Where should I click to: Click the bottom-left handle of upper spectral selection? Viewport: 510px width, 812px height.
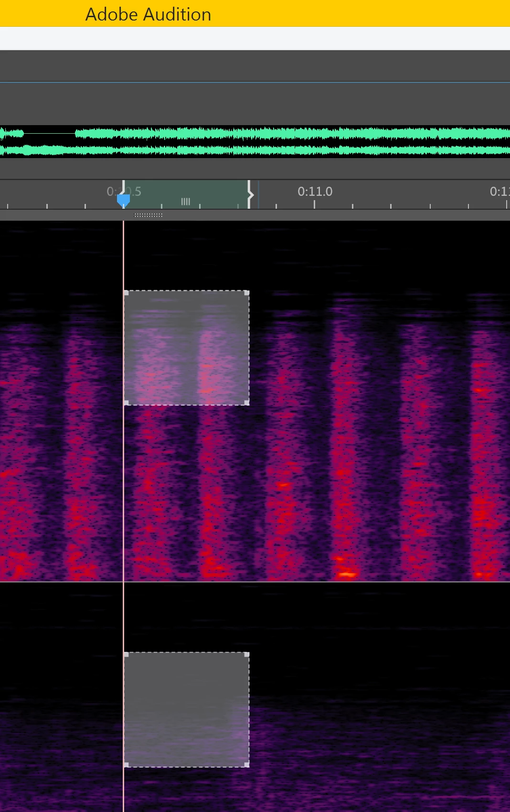127,403
